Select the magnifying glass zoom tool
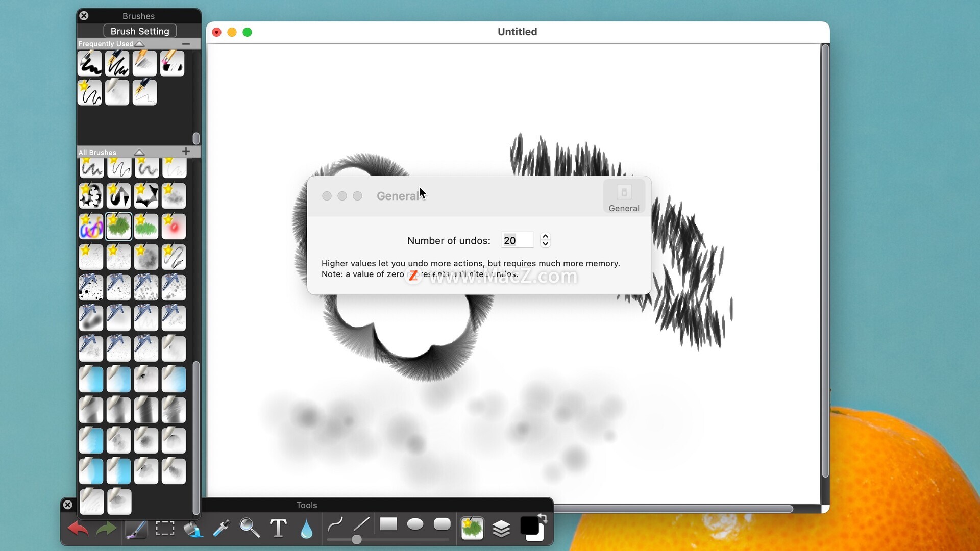The height and width of the screenshot is (551, 980). (x=250, y=528)
